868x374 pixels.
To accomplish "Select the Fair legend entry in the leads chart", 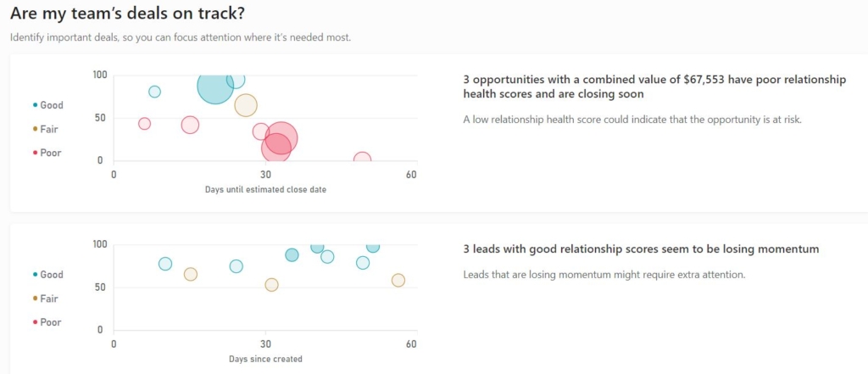I will click(48, 299).
